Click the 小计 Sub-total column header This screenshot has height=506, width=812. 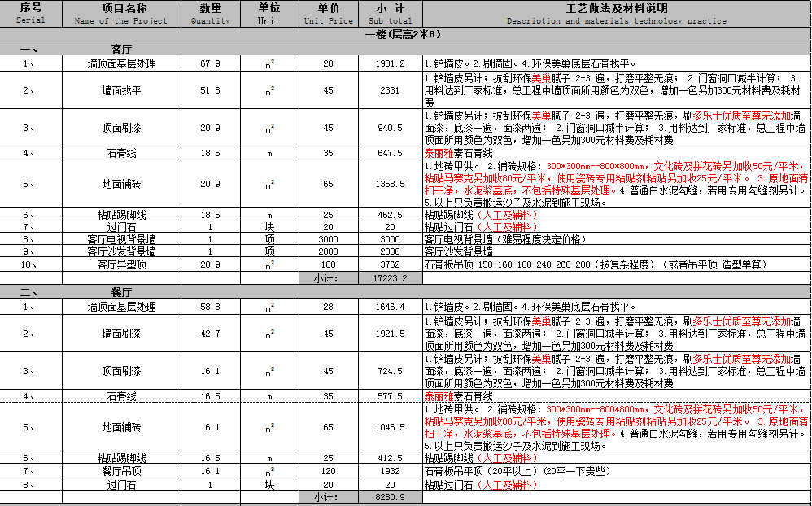[390, 14]
